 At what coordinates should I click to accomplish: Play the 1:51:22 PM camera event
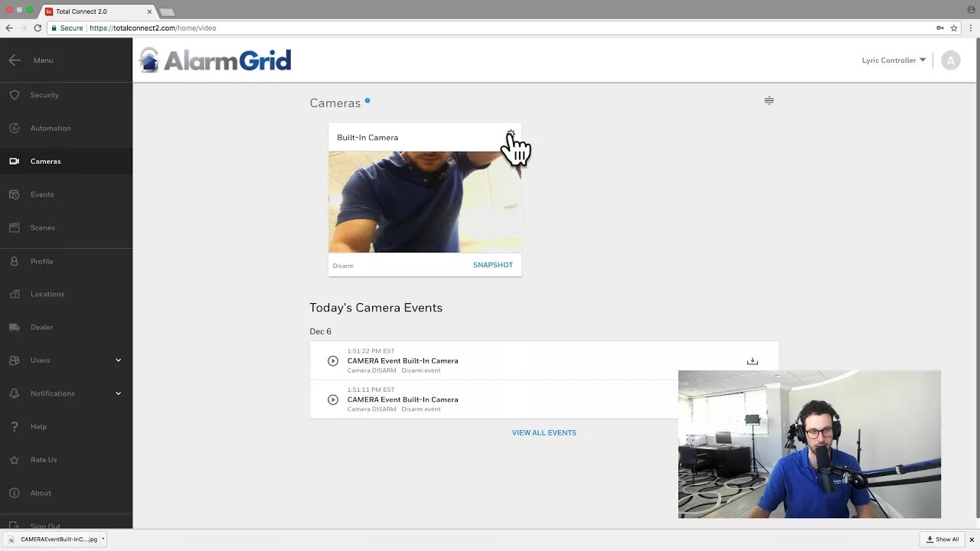(333, 361)
